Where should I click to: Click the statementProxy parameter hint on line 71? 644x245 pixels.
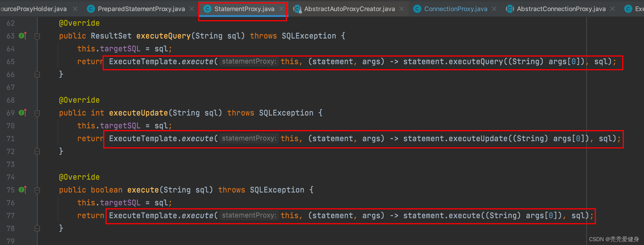pyautogui.click(x=249, y=139)
